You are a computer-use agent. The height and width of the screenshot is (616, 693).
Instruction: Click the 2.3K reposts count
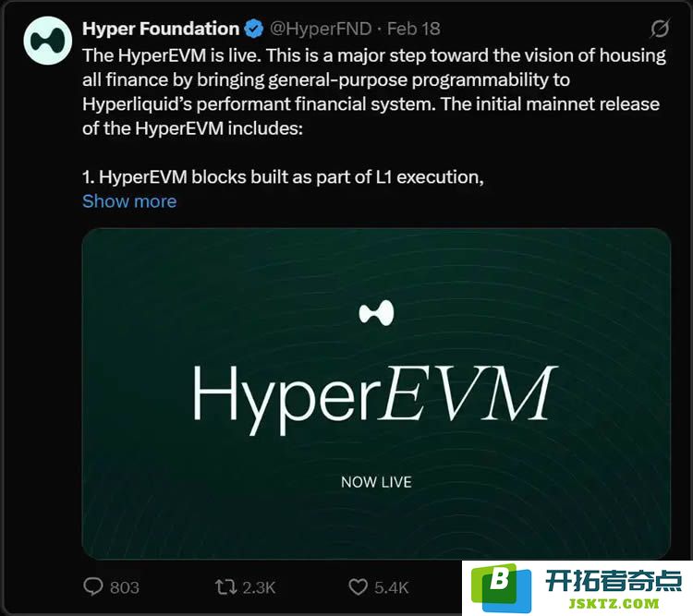click(259, 587)
